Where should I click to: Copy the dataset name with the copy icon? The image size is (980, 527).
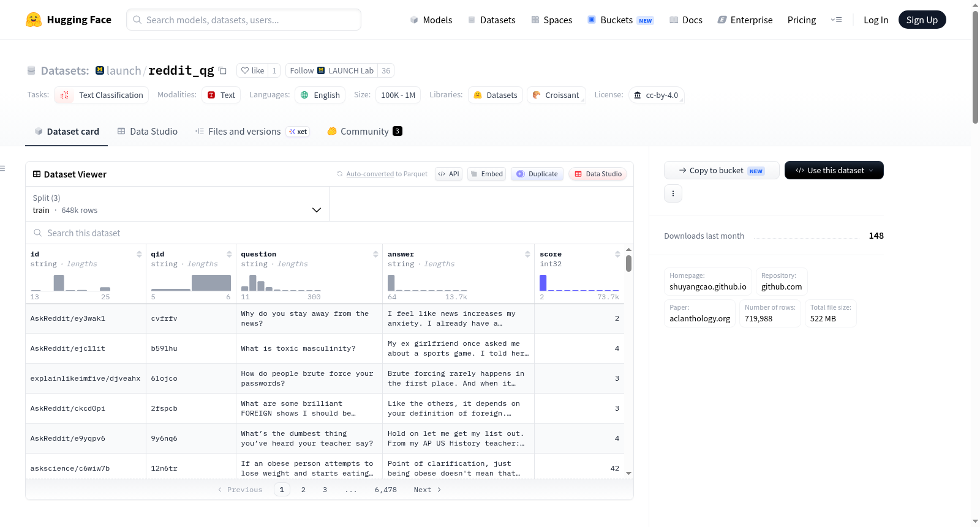point(223,71)
